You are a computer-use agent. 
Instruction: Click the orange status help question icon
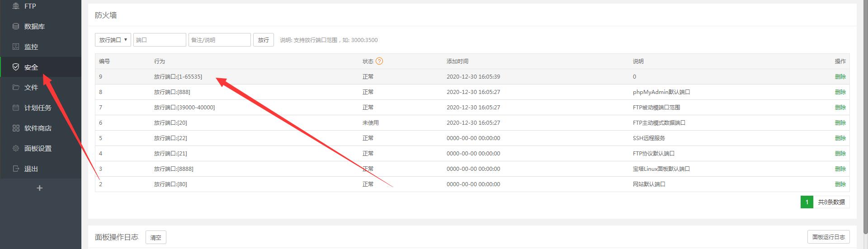coord(379,61)
